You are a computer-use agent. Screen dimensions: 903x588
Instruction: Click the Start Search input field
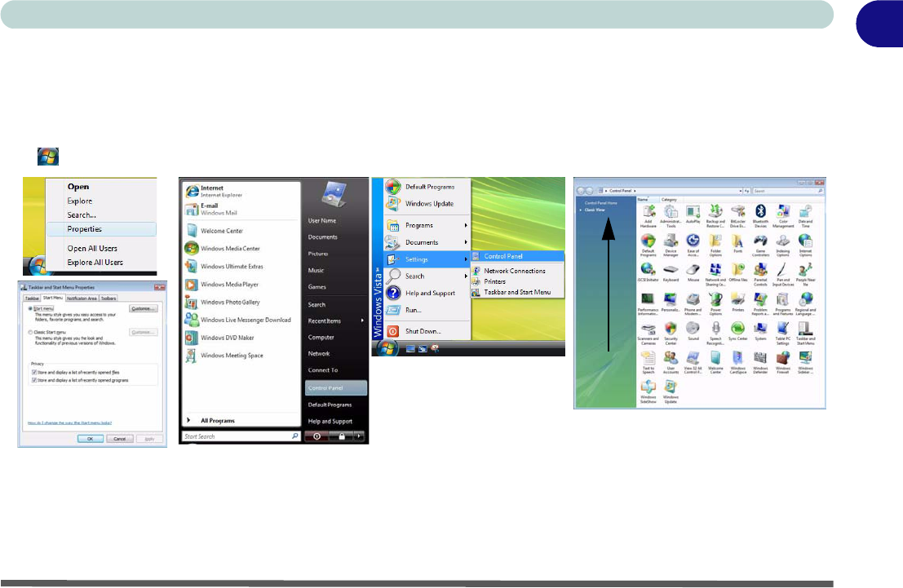coord(241,436)
